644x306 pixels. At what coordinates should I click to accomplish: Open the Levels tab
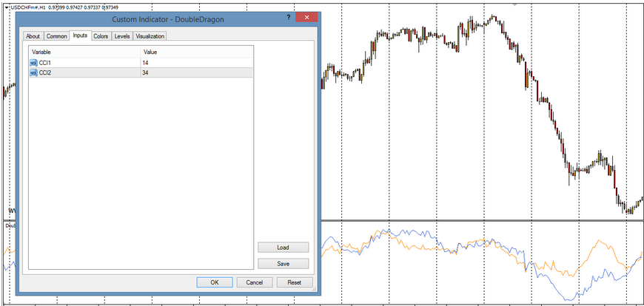coord(121,36)
